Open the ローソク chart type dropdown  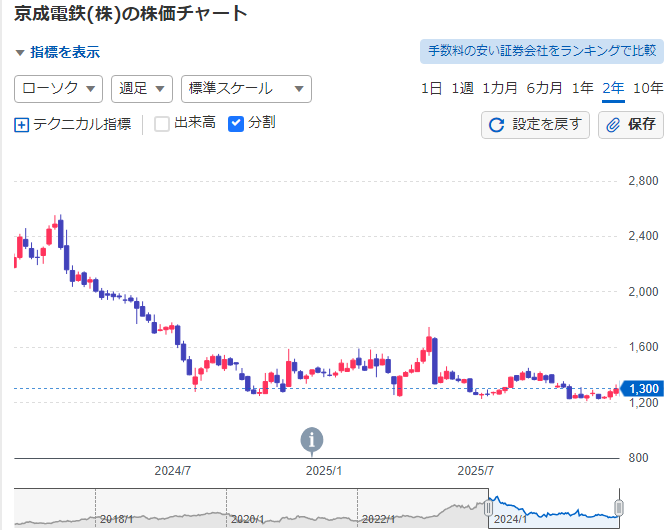[58, 89]
